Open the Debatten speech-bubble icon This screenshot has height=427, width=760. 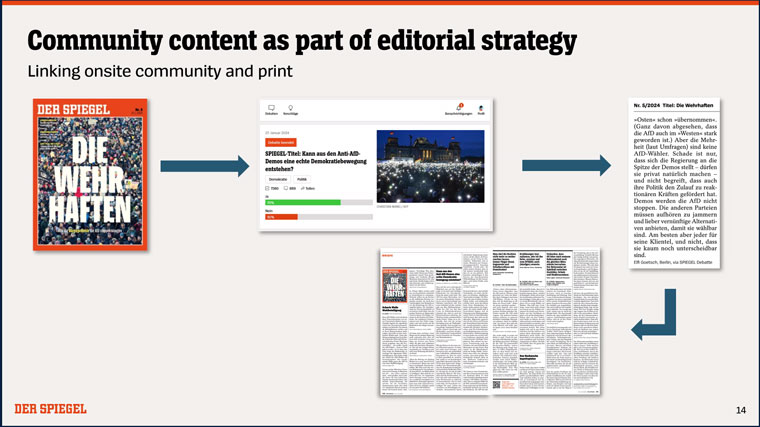click(271, 108)
